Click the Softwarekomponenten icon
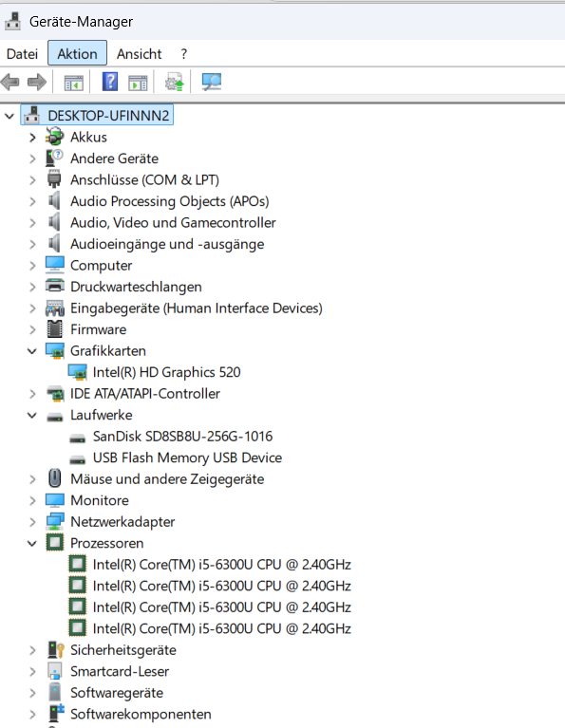This screenshot has height=728, width=565. click(56, 714)
